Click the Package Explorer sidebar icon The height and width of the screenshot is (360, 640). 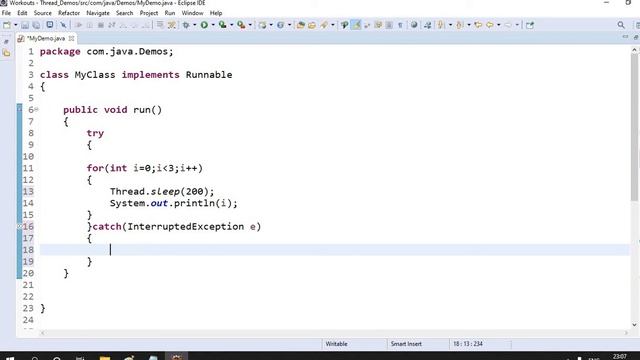(6, 53)
